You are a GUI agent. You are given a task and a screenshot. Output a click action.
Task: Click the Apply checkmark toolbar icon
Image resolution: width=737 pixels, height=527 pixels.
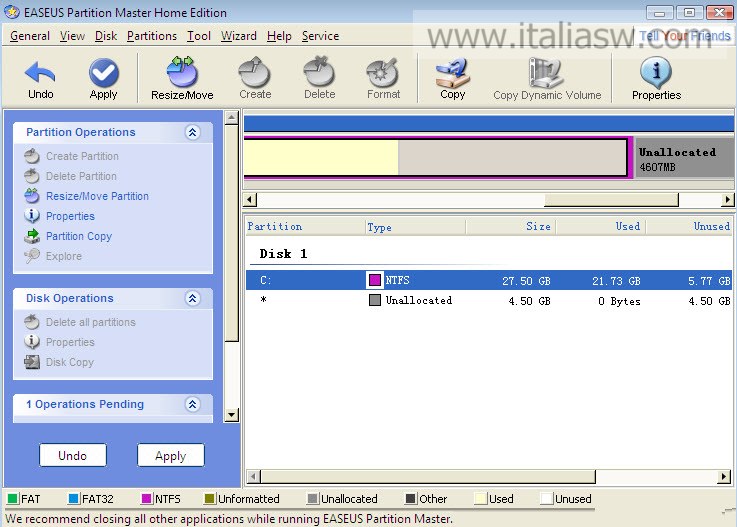(103, 78)
